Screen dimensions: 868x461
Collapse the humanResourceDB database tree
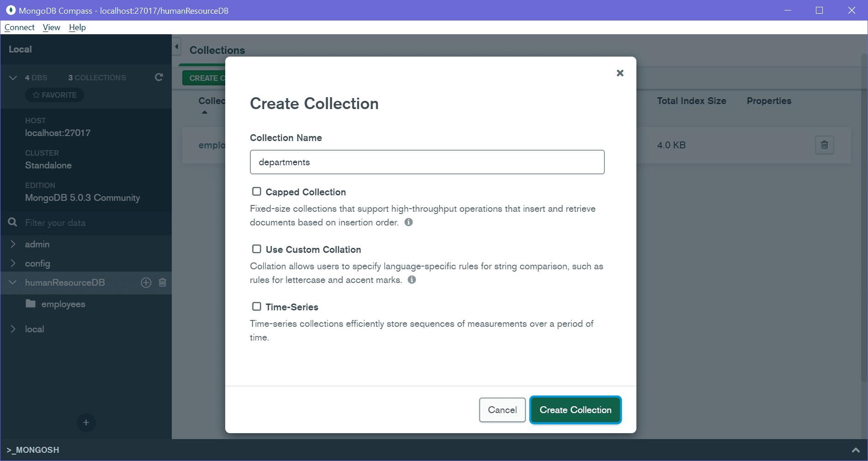coord(13,283)
